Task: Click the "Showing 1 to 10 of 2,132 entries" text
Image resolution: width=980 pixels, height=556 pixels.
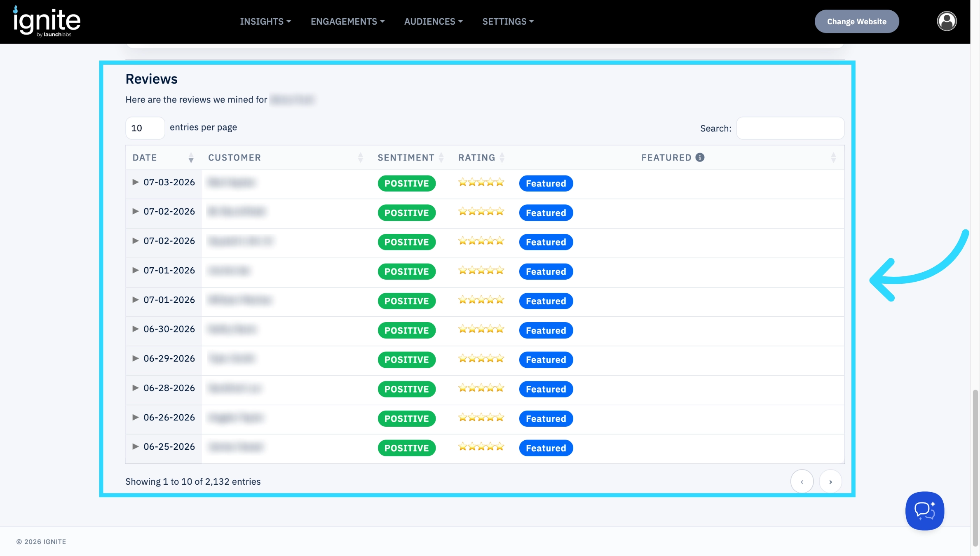Action: [x=193, y=481]
